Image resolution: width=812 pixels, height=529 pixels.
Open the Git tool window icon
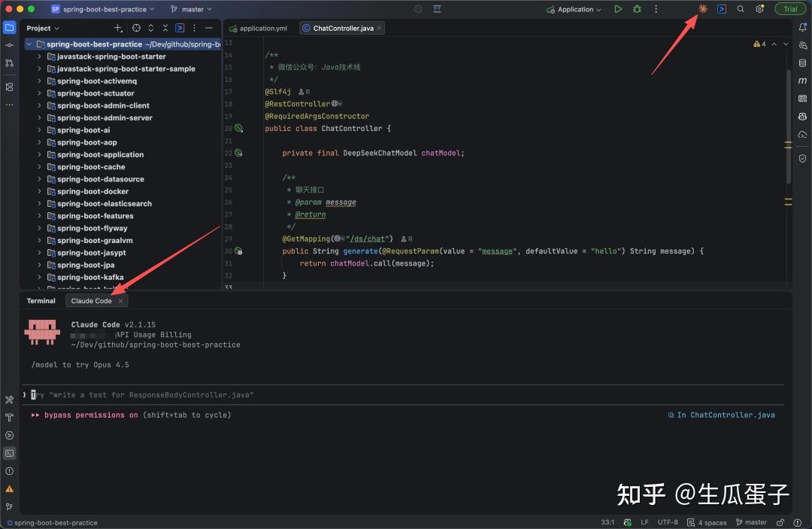pyautogui.click(x=9, y=506)
